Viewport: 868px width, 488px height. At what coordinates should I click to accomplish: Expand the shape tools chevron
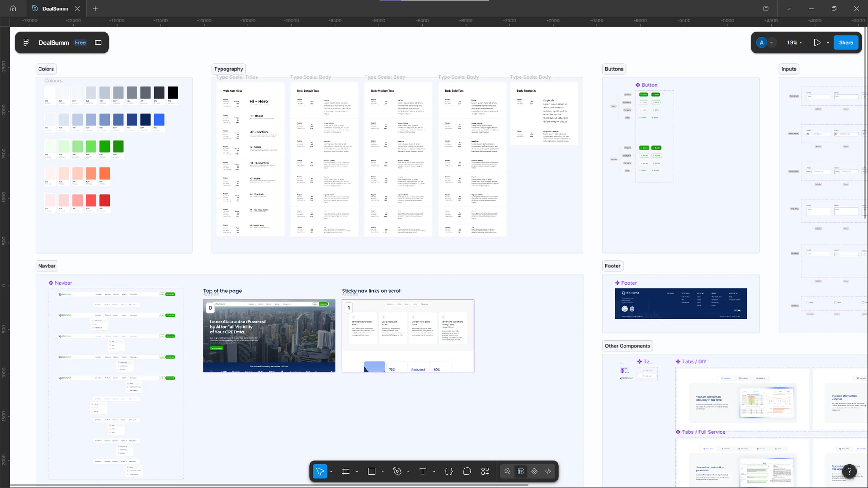pyautogui.click(x=383, y=471)
